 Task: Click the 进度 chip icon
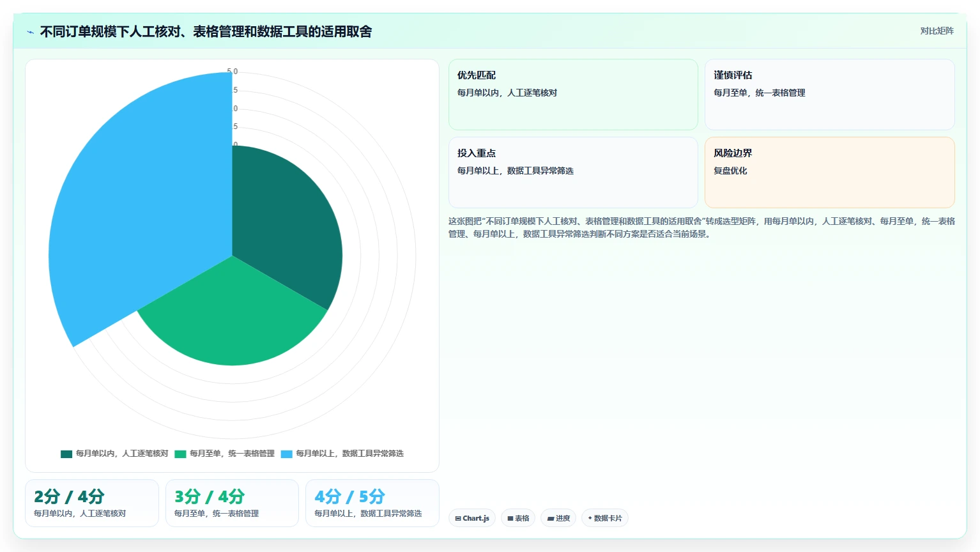[551, 518]
